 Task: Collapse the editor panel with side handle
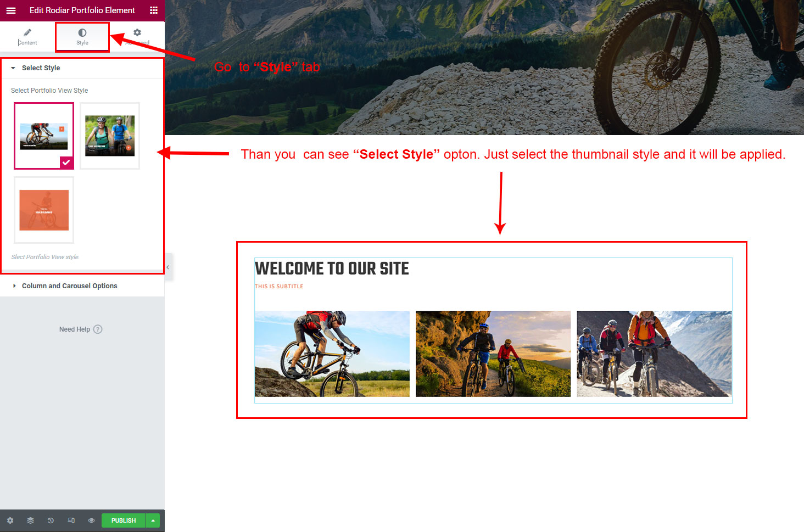click(x=168, y=267)
